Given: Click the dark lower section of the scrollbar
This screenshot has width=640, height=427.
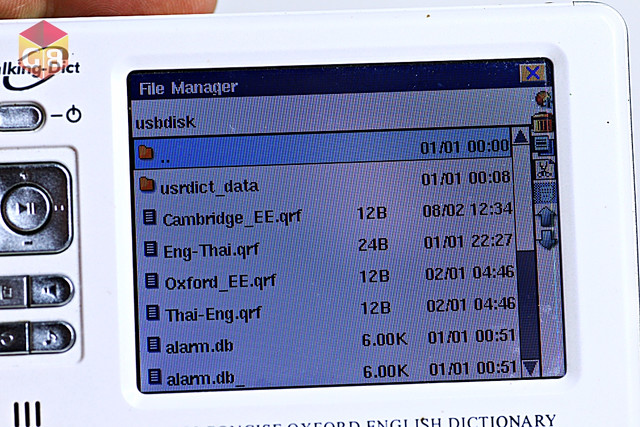Looking at the screenshot, I should pos(528,304).
